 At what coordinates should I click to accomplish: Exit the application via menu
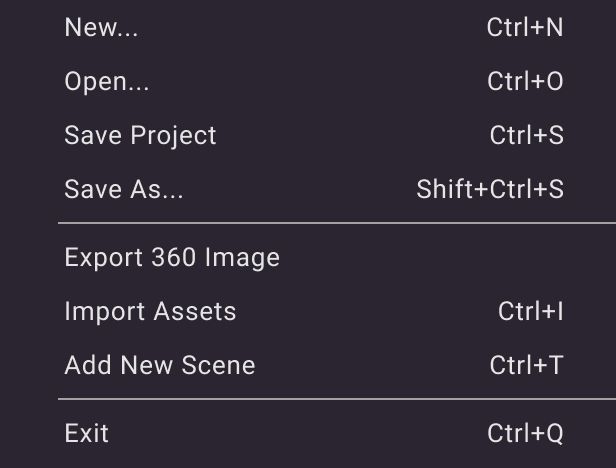click(x=87, y=433)
